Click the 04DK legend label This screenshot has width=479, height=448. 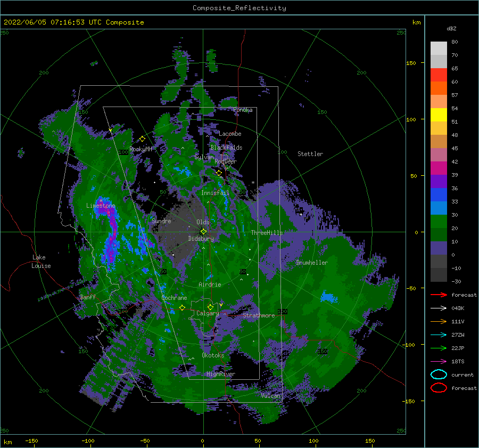tap(458, 308)
